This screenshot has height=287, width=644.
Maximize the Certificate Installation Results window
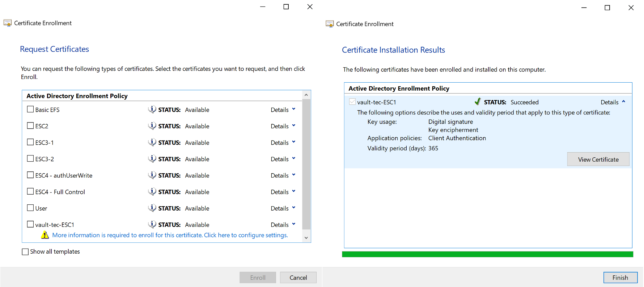point(607,8)
